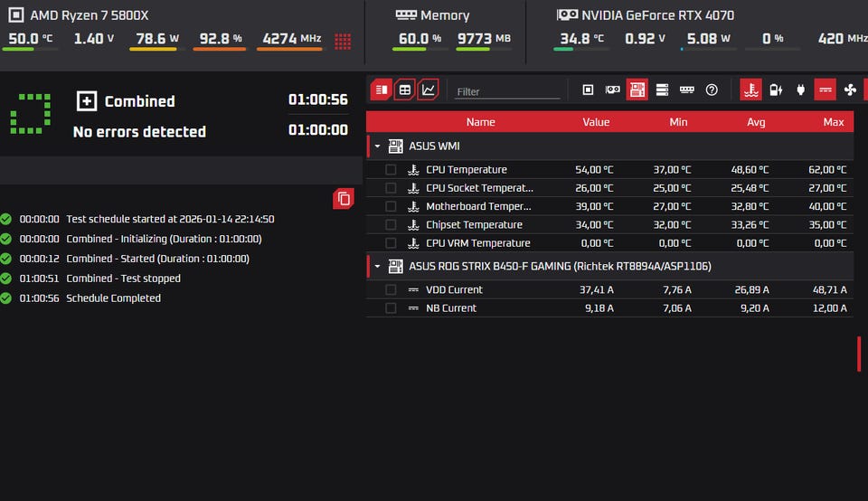Toggle the power plug sensor type filter
Screen dimensions: 868x501
coord(800,90)
